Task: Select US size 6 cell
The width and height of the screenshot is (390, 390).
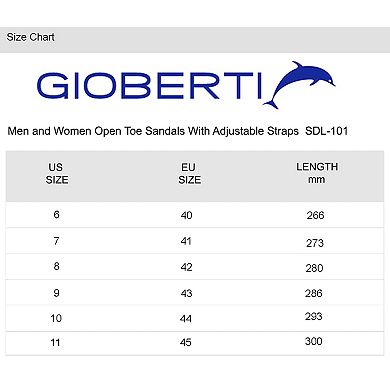Action: (56, 214)
